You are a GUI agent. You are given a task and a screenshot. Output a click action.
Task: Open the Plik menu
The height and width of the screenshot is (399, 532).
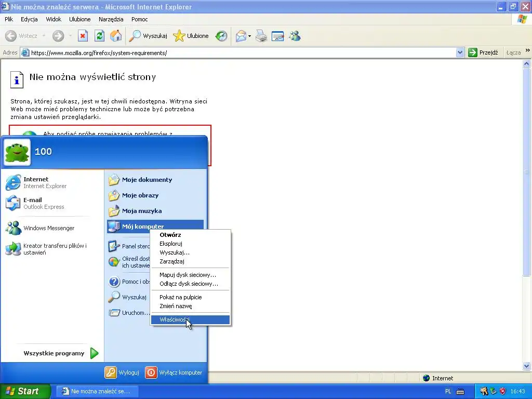tap(9, 19)
